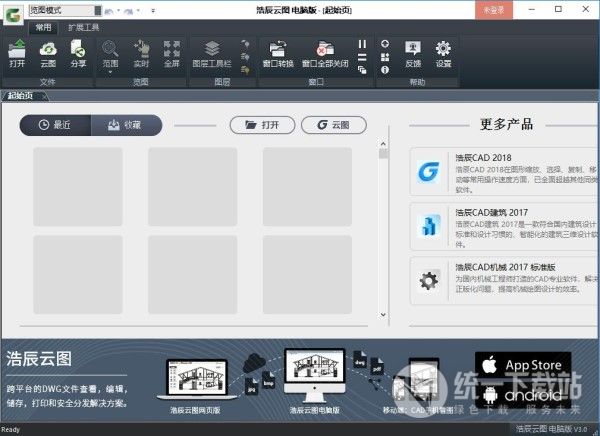Screen dimensions: 600x436
Task: Click the info about icon in 帮助 group
Action: pos(385,70)
